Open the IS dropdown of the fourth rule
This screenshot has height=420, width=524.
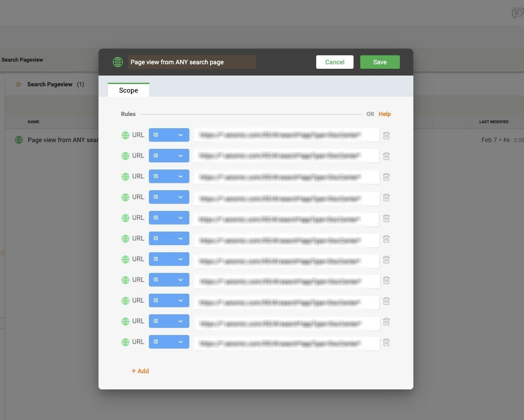pos(169,197)
